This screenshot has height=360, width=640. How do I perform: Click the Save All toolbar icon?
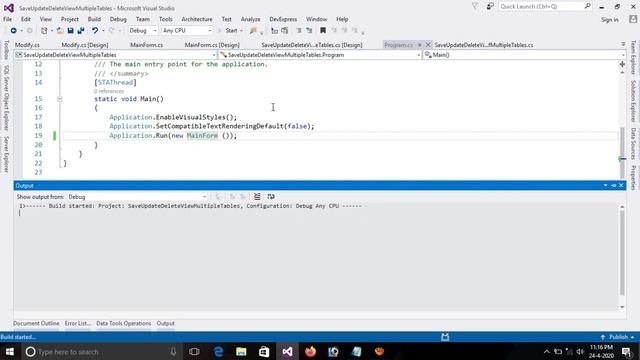[x=81, y=31]
